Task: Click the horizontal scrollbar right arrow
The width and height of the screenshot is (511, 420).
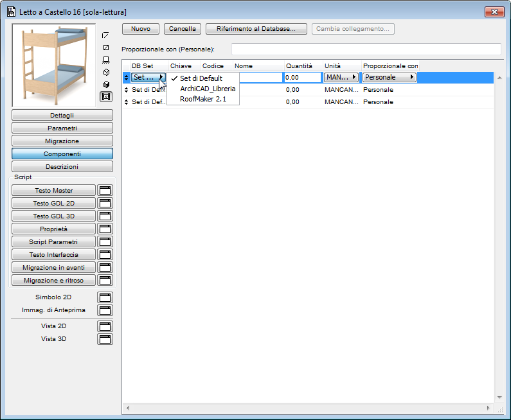Action: 488,408
